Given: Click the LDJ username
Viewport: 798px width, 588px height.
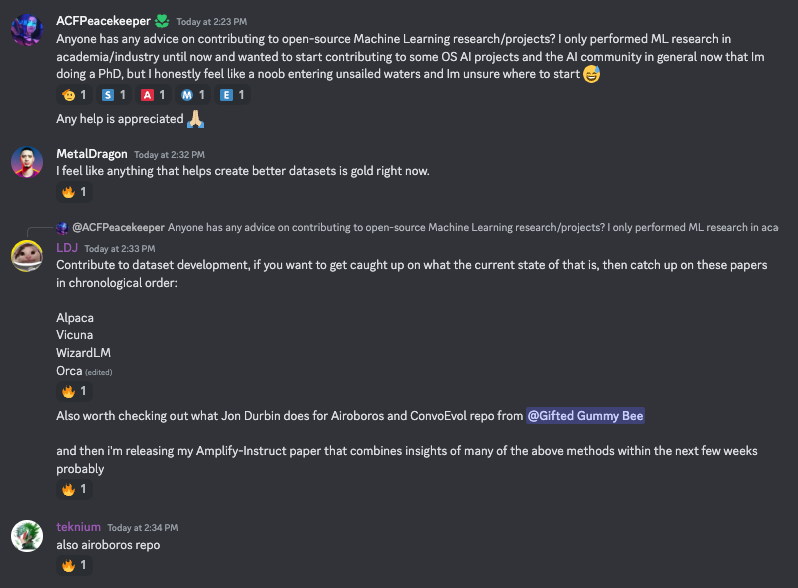Looking at the screenshot, I should (67, 247).
